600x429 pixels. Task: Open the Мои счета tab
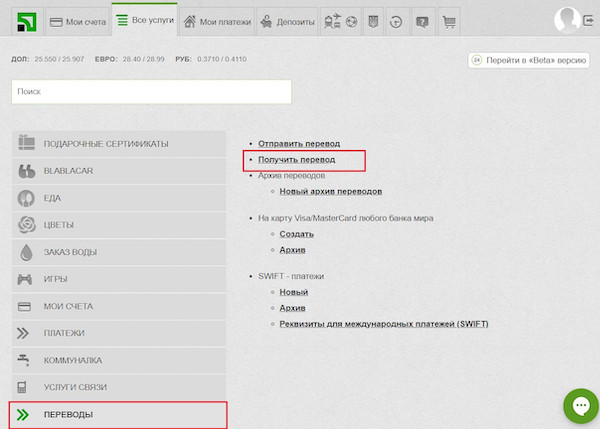coord(77,21)
